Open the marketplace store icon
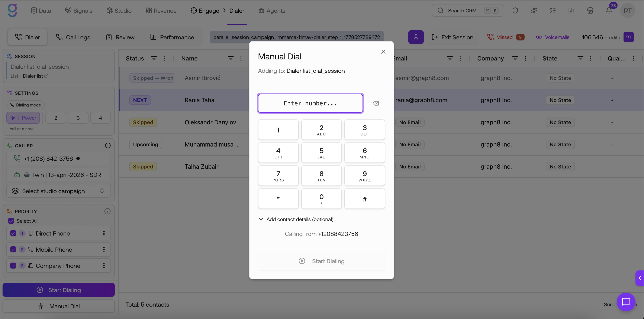 point(590,10)
